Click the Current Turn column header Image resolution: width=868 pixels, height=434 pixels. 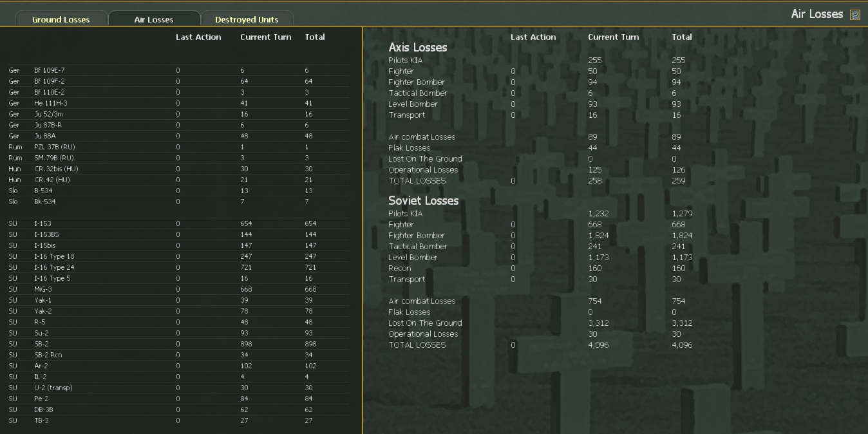265,37
